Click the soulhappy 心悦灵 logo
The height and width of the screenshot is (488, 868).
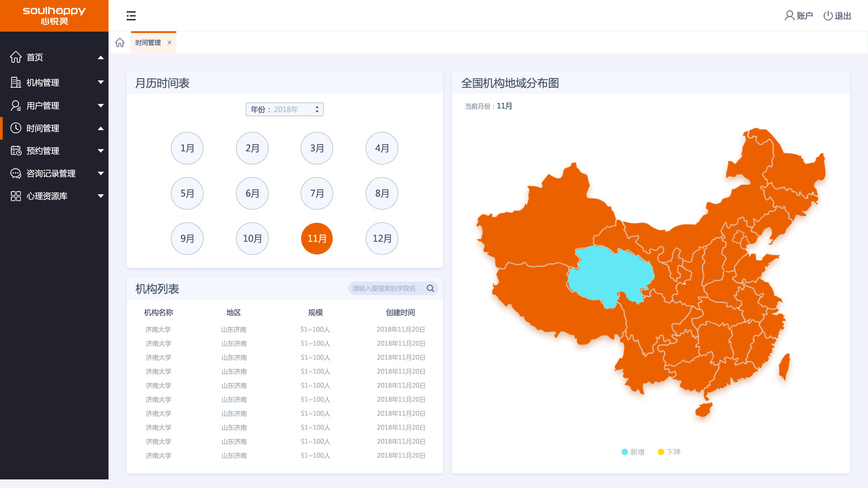[54, 16]
